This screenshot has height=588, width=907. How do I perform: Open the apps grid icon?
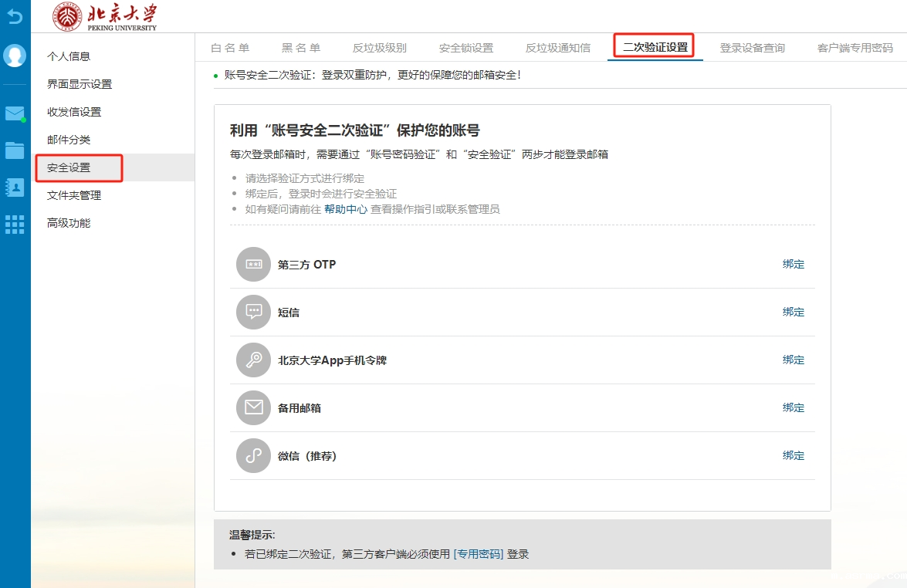(15, 225)
